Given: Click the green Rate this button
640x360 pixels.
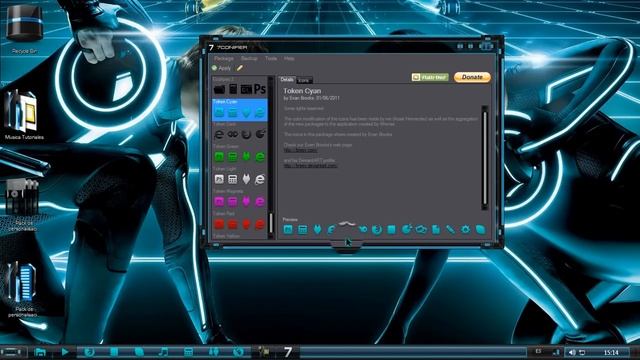Looking at the screenshot, I should click(x=430, y=77).
